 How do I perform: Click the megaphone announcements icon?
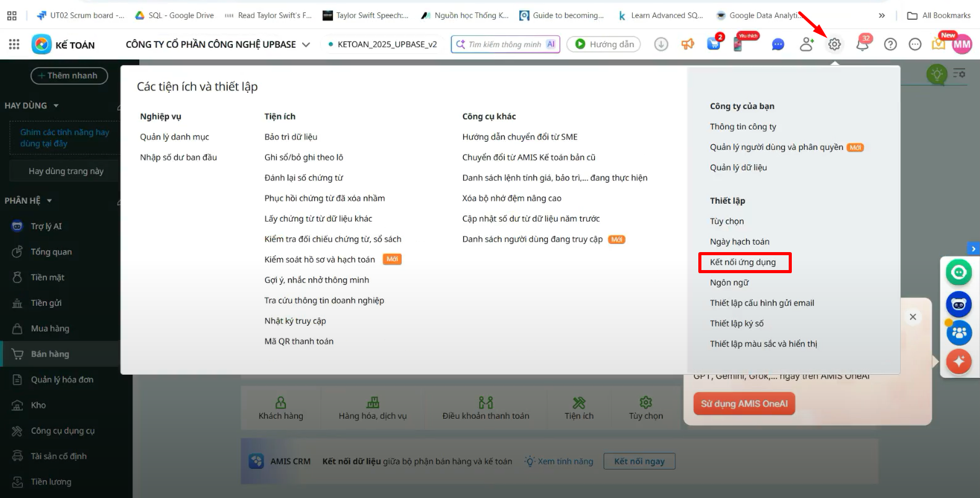(x=688, y=44)
